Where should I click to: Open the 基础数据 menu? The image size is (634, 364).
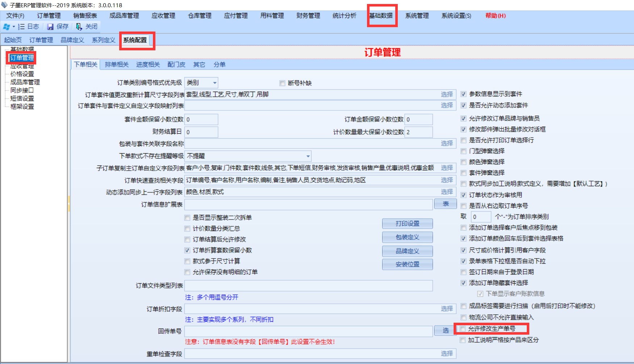click(381, 16)
